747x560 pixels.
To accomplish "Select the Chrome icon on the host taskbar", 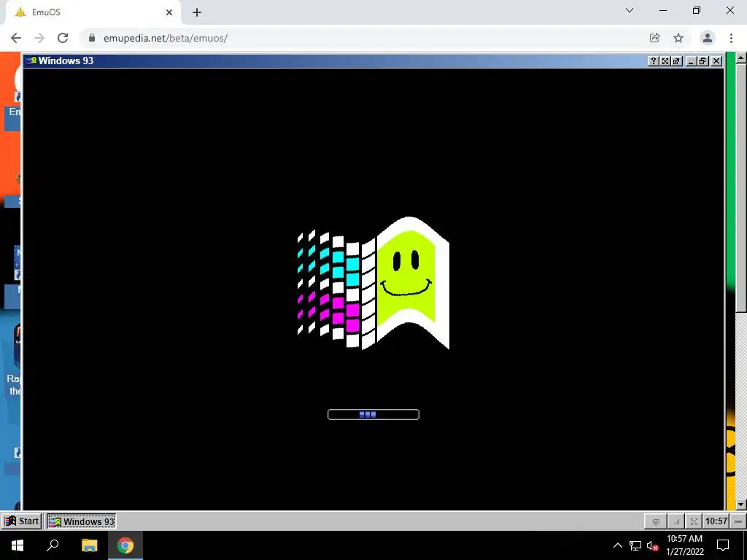I will point(125,545).
